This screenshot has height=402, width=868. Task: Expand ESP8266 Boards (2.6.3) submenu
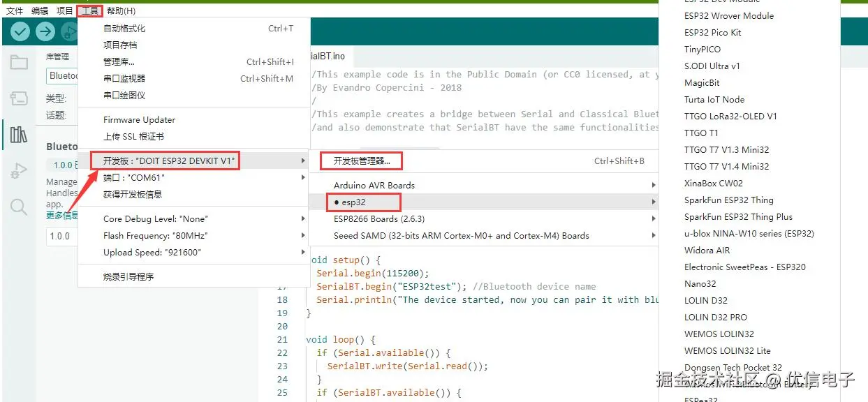click(x=484, y=219)
